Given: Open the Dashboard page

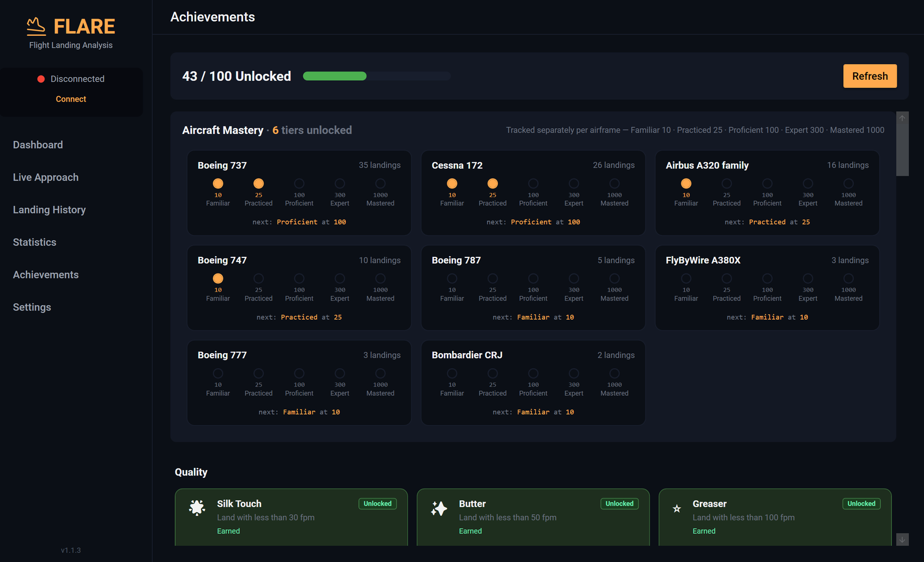Looking at the screenshot, I should coord(38,145).
